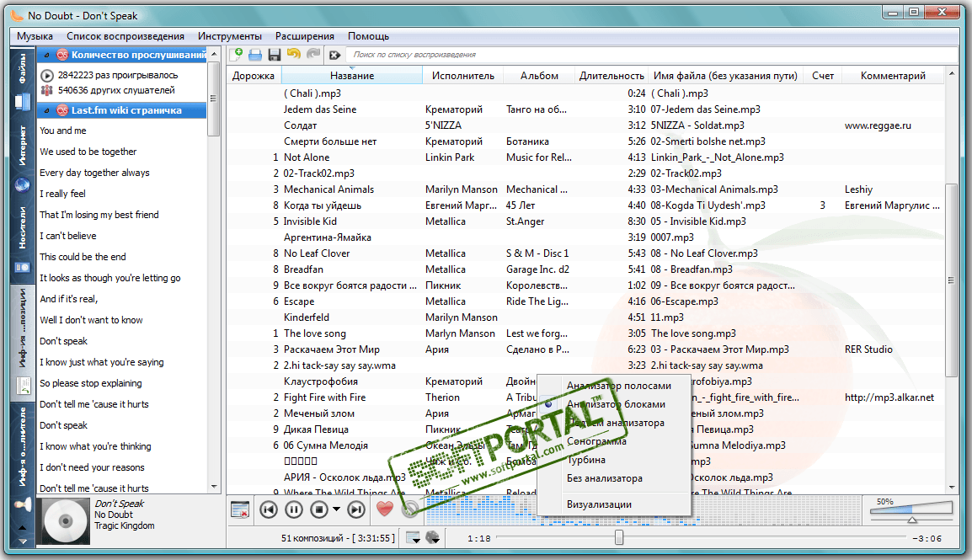Viewport: 972px width, 560px height.
Task: Click the Last.fm icon beside Last.fm wiki страничка
Action: tap(62, 110)
